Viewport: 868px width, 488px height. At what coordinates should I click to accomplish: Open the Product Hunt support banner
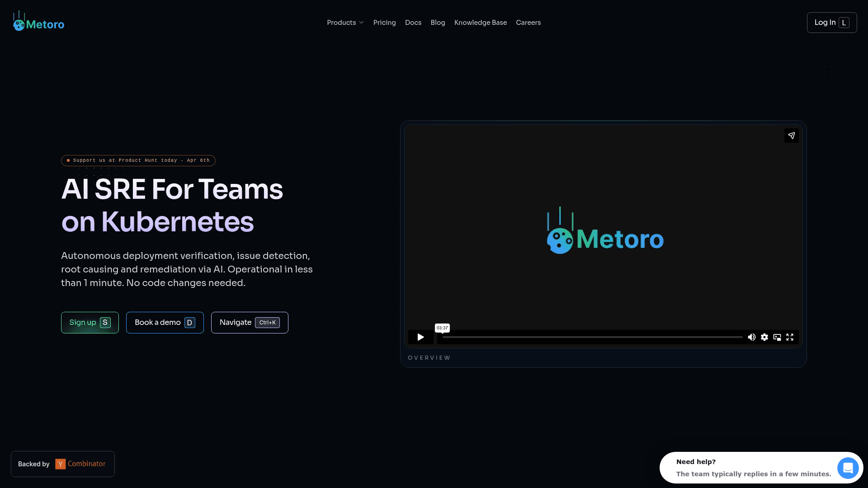138,160
